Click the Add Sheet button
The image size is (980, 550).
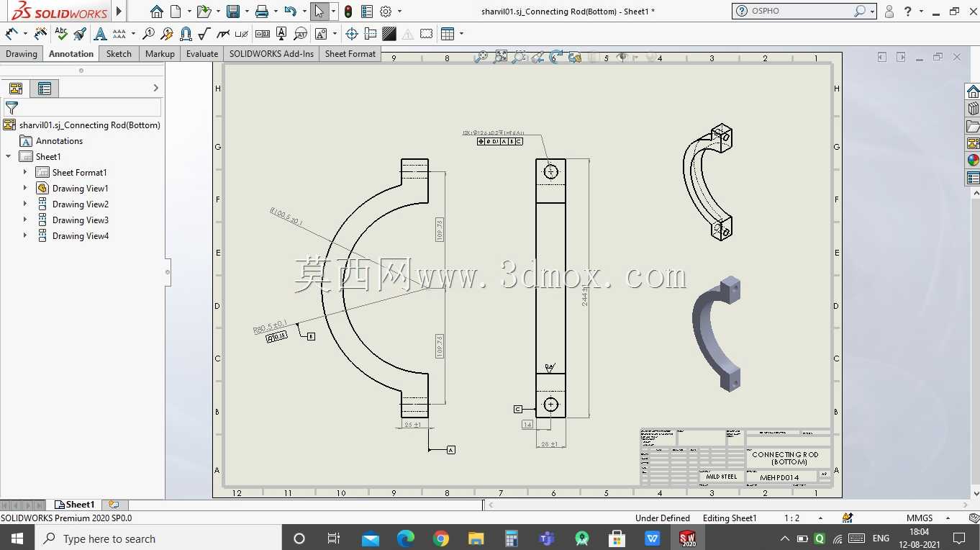click(x=114, y=505)
